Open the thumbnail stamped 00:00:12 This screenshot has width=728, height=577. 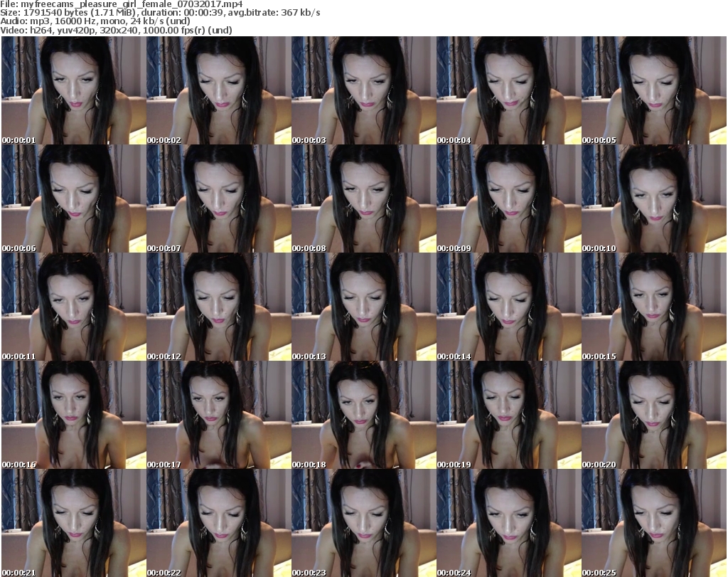click(x=219, y=307)
